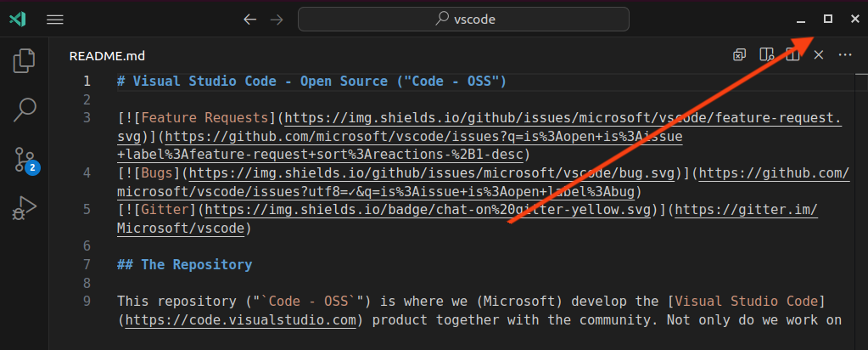The width and height of the screenshot is (868, 350).
Task: Split the editor to the right
Action: point(792,55)
